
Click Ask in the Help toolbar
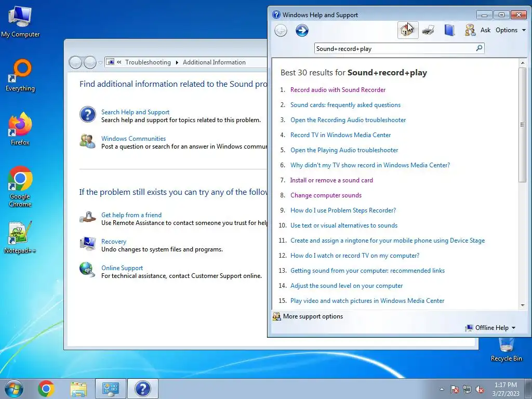pyautogui.click(x=486, y=30)
